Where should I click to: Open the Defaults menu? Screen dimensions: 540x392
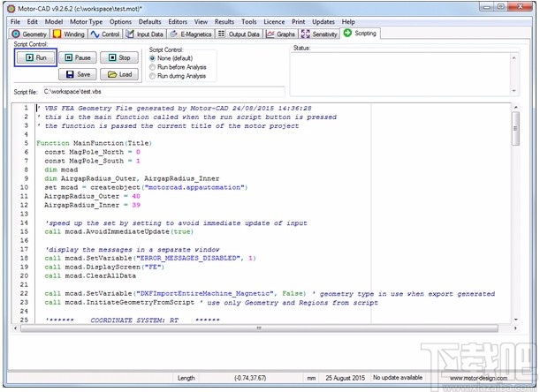(150, 22)
